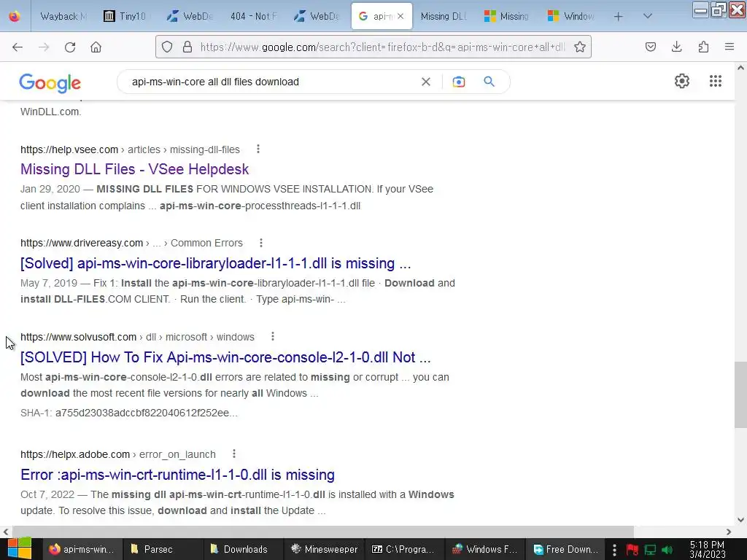Open How To Fix Api-ms-win-core-console link

click(x=225, y=357)
